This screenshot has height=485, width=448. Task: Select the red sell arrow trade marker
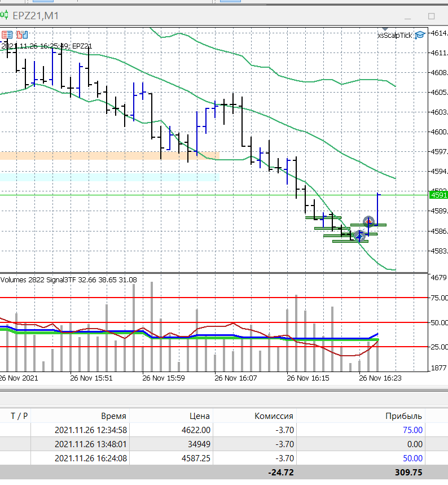tap(368, 222)
